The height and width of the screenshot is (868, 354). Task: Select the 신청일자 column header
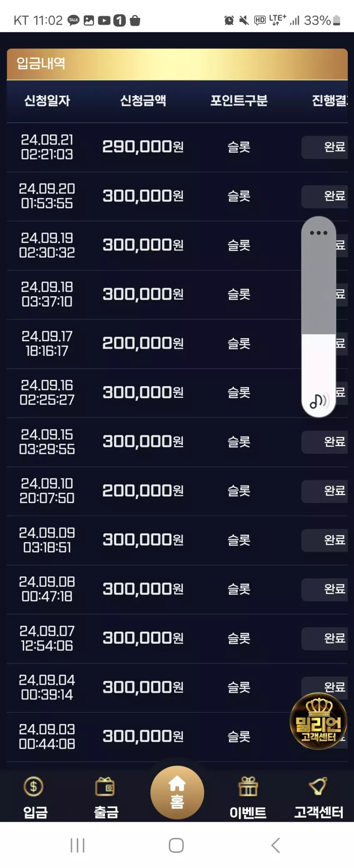tap(47, 100)
